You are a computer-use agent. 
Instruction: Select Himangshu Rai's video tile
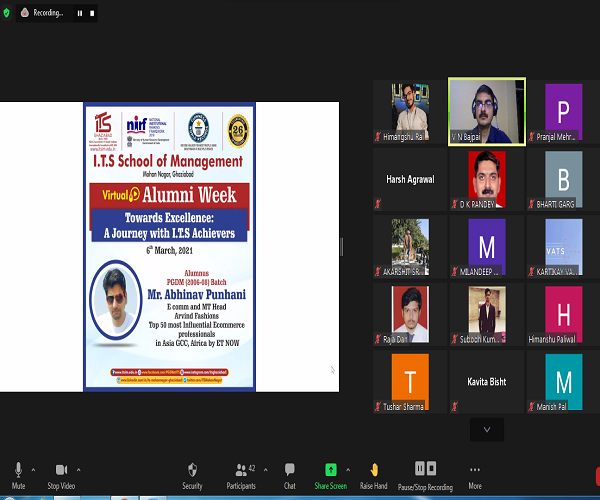pos(410,112)
